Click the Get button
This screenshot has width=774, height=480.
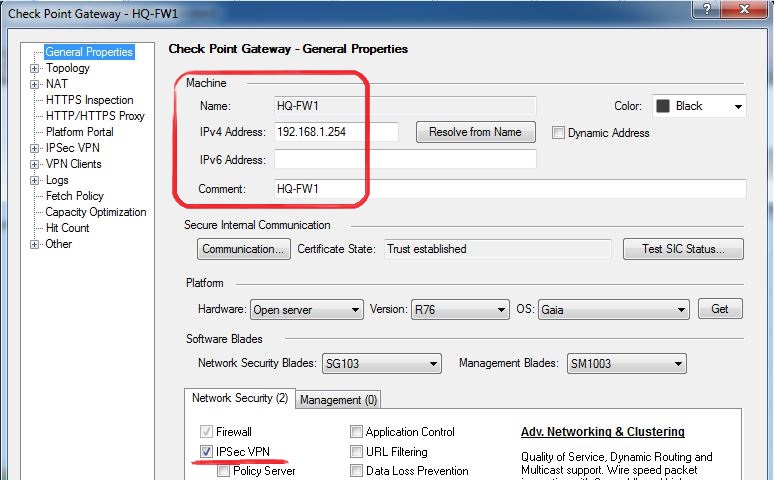click(720, 309)
